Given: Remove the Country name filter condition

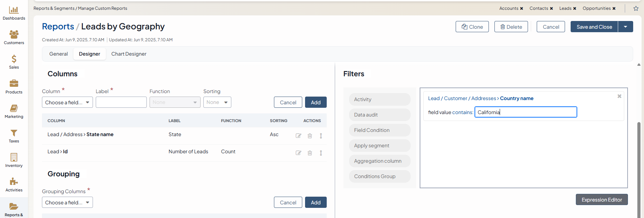Looking at the screenshot, I should point(619,96).
